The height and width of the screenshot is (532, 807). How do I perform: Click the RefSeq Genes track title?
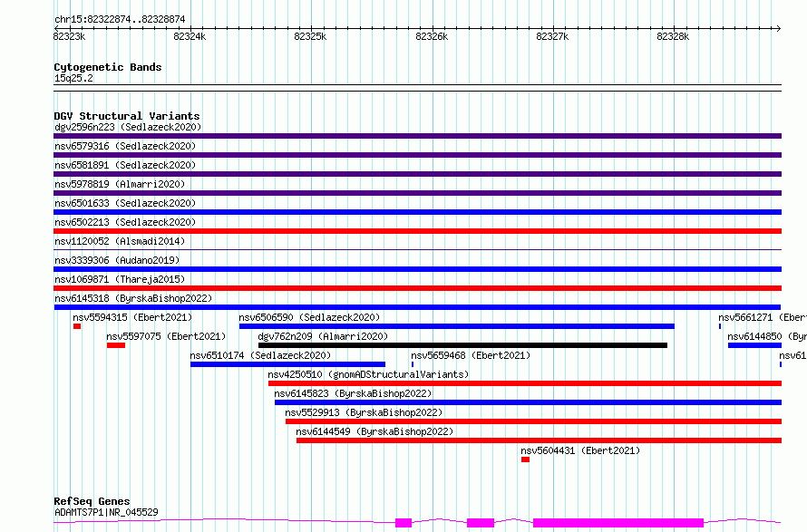(92, 501)
